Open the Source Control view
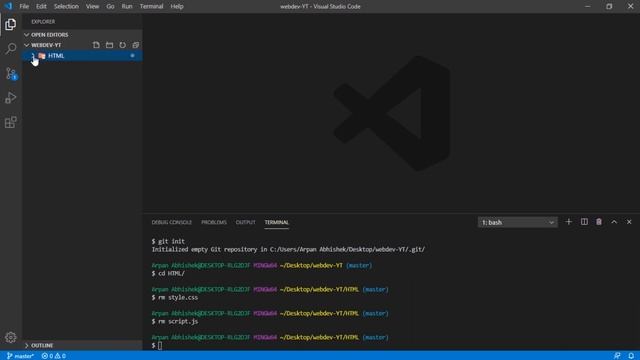The width and height of the screenshot is (640, 360). pyautogui.click(x=11, y=73)
